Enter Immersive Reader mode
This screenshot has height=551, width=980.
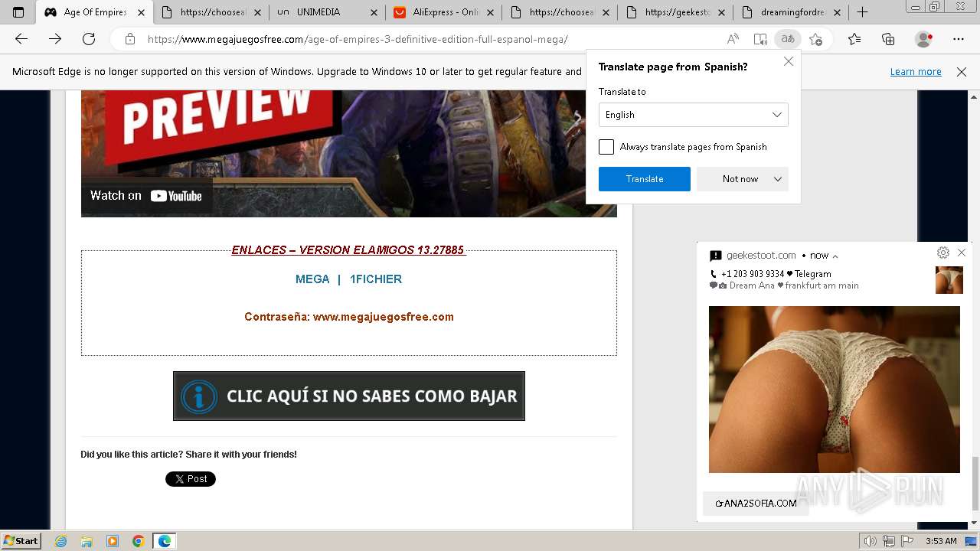(760, 39)
